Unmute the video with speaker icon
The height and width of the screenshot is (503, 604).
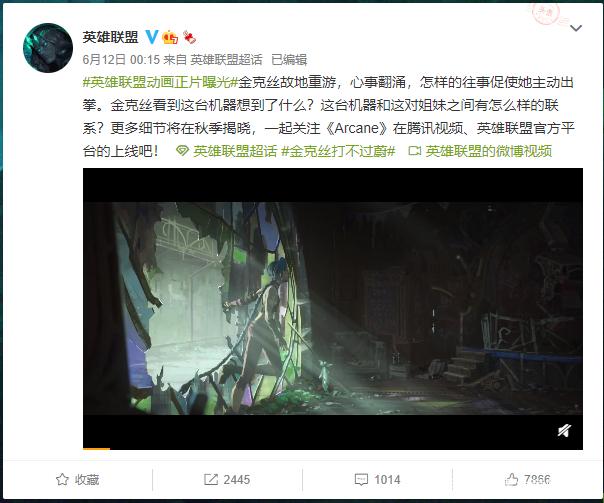[564, 431]
